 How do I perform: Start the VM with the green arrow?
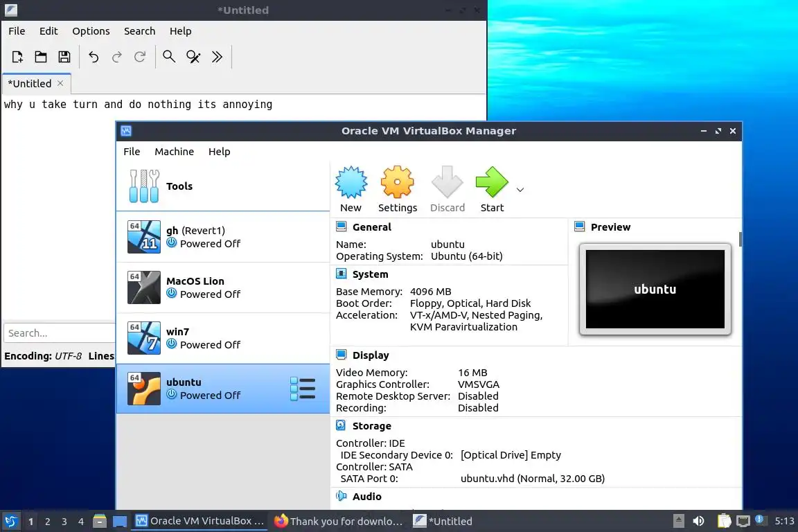point(492,182)
